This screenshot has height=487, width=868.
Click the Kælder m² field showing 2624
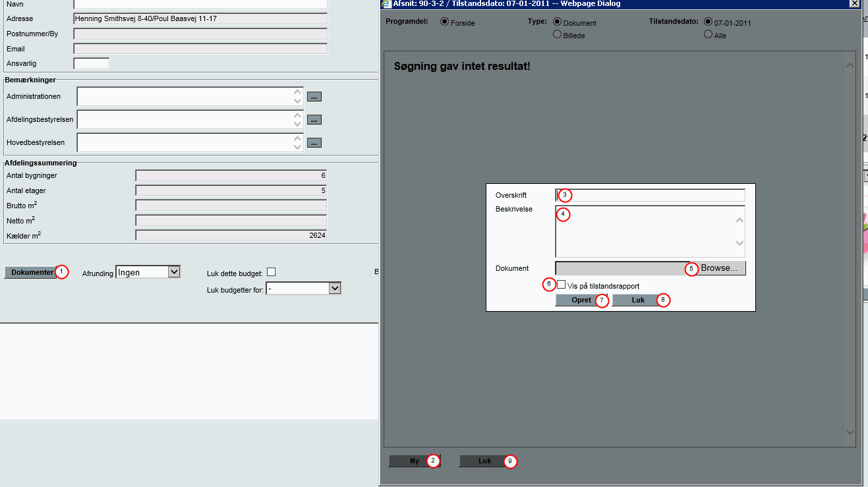[231, 235]
